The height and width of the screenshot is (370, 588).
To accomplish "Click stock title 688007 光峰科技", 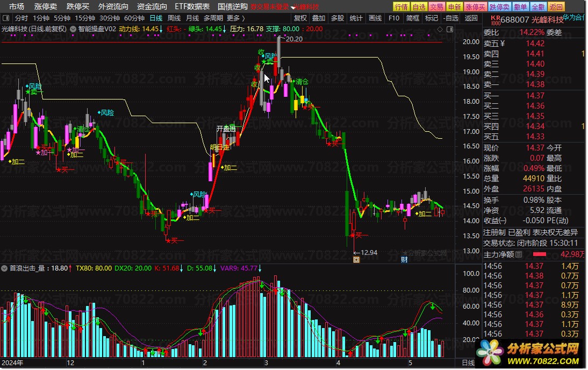I will [x=532, y=20].
